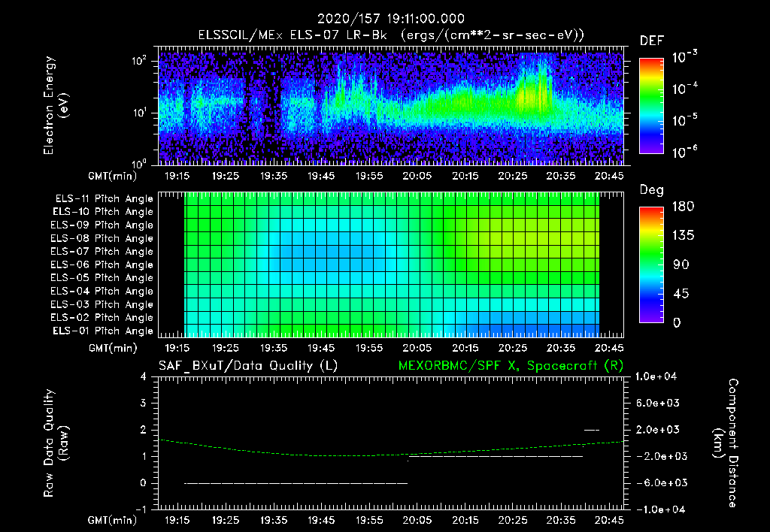Viewport: 770px width, 532px height.
Task: Click 20:45 tick label under the data quality panel
Action: tap(609, 520)
